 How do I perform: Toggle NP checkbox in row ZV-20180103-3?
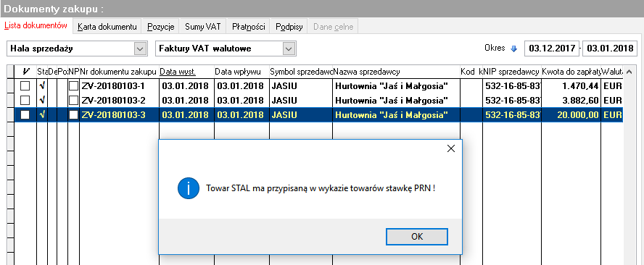tap(73, 115)
